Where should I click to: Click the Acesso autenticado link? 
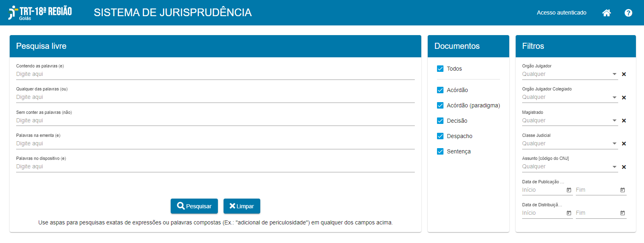[x=561, y=13]
